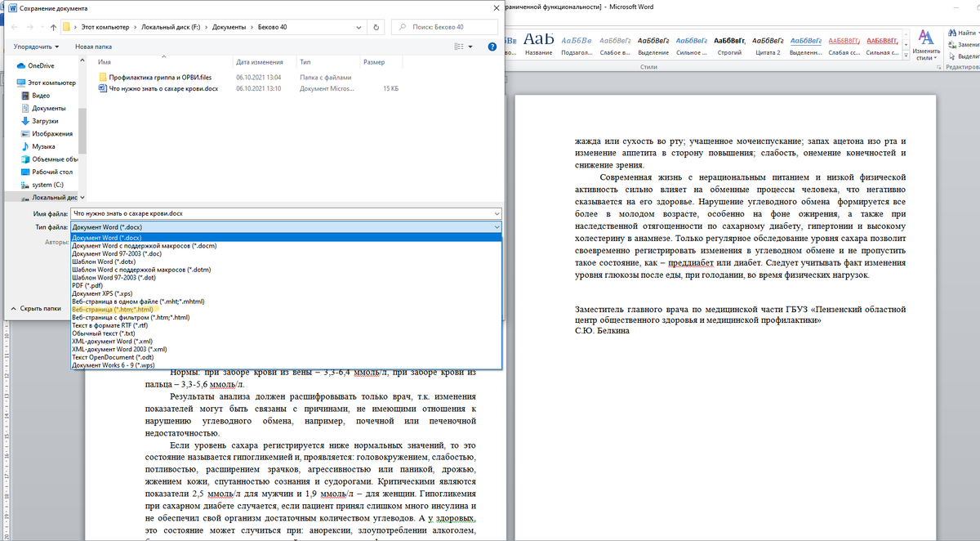980x541 pixels.
Task: Choose PDF (*.pdf) file type
Action: coord(286,285)
